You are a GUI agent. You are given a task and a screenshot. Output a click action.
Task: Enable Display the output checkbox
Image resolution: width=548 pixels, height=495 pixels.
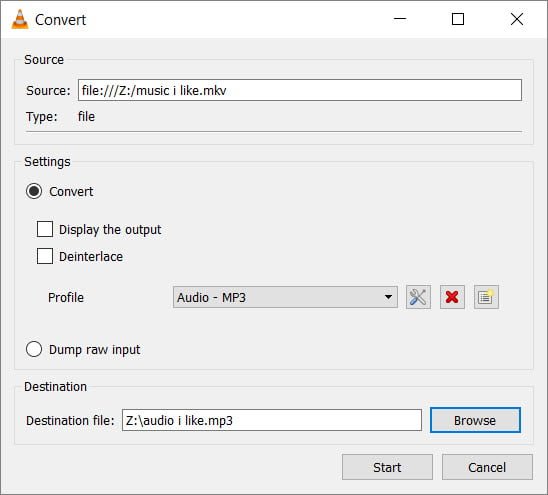pos(45,229)
